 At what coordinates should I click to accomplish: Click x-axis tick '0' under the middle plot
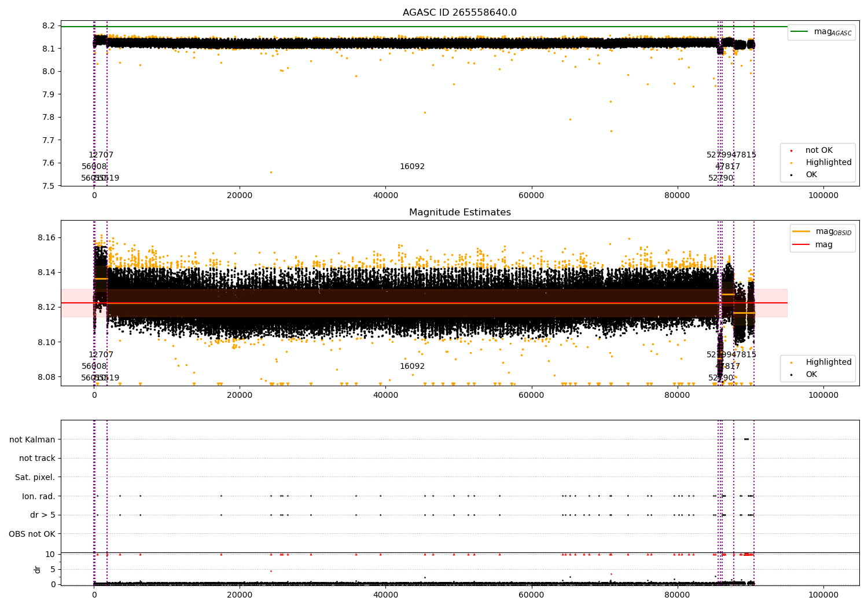(94, 395)
